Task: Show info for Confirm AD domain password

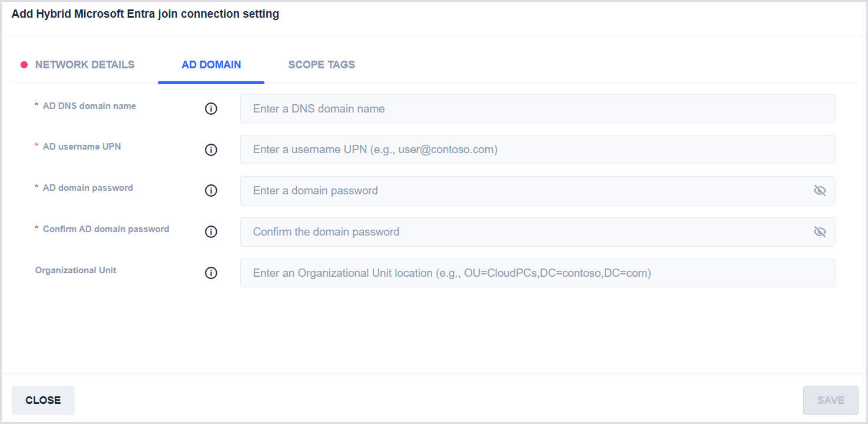Action: pyautogui.click(x=211, y=232)
